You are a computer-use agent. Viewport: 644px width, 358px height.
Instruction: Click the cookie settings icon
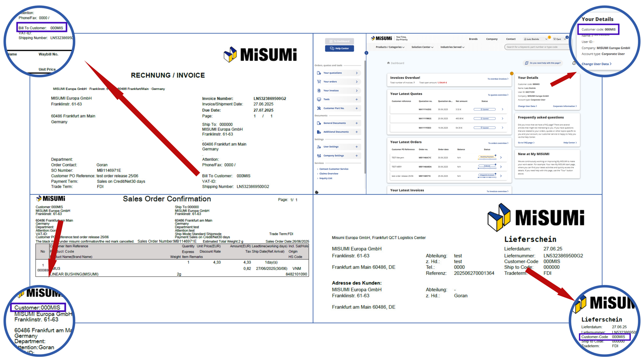317,192
